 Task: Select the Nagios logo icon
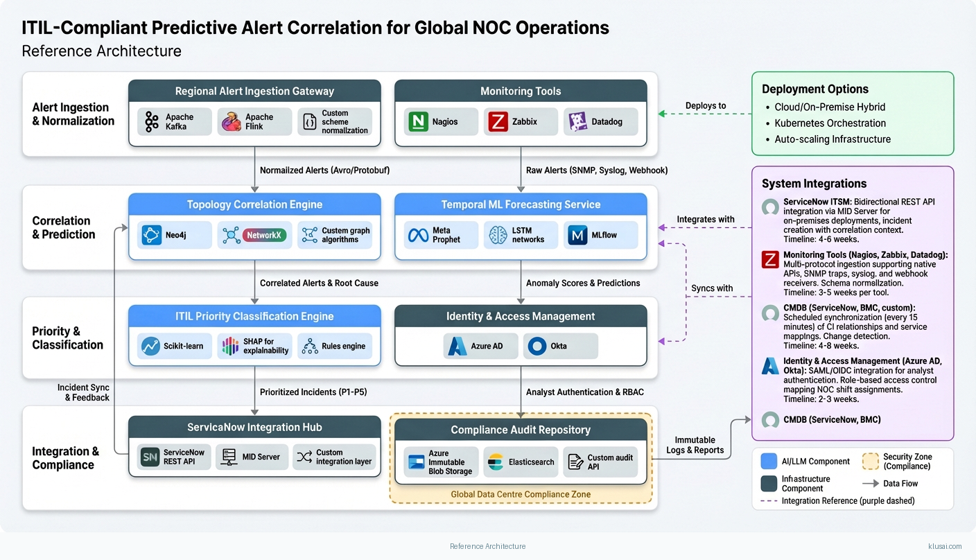tap(418, 122)
